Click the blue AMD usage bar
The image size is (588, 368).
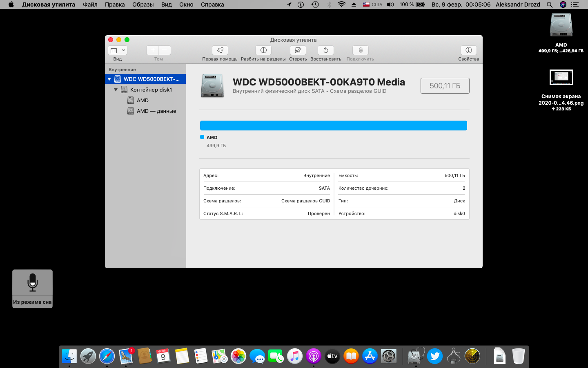pos(334,126)
